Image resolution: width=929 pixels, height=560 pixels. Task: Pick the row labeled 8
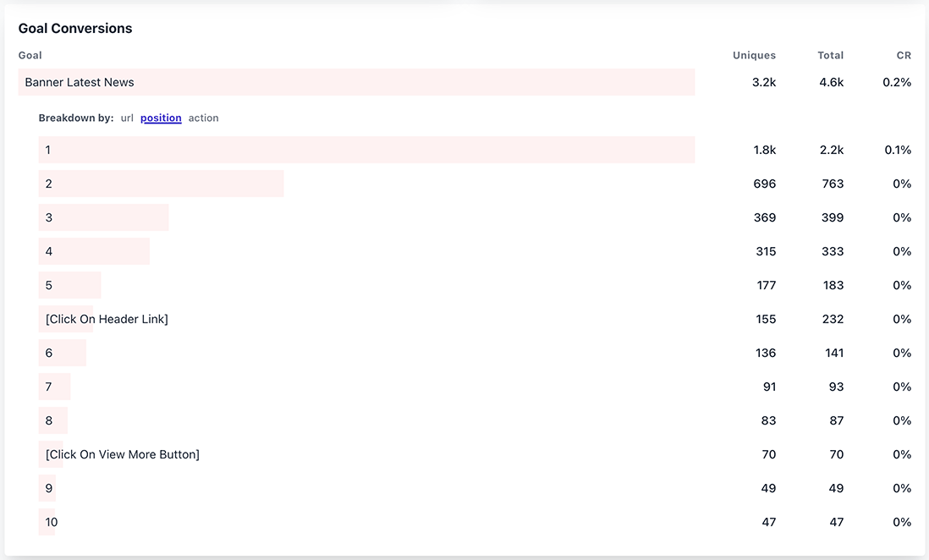click(49, 420)
